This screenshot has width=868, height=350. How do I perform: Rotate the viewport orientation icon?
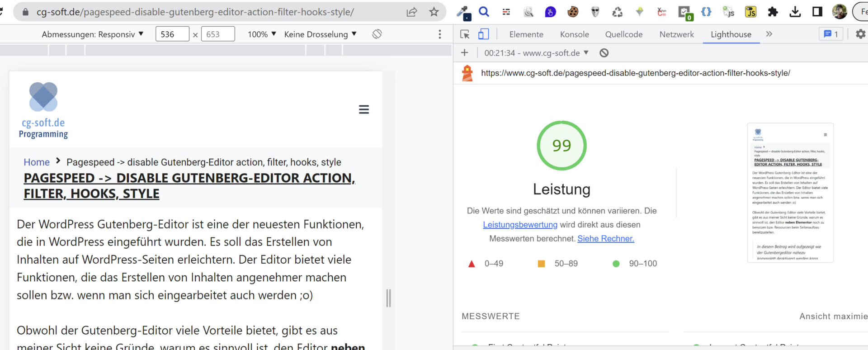pyautogui.click(x=377, y=34)
